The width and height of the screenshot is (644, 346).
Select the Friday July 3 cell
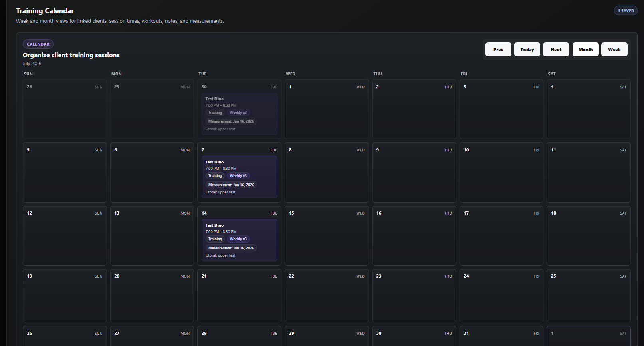(x=501, y=109)
